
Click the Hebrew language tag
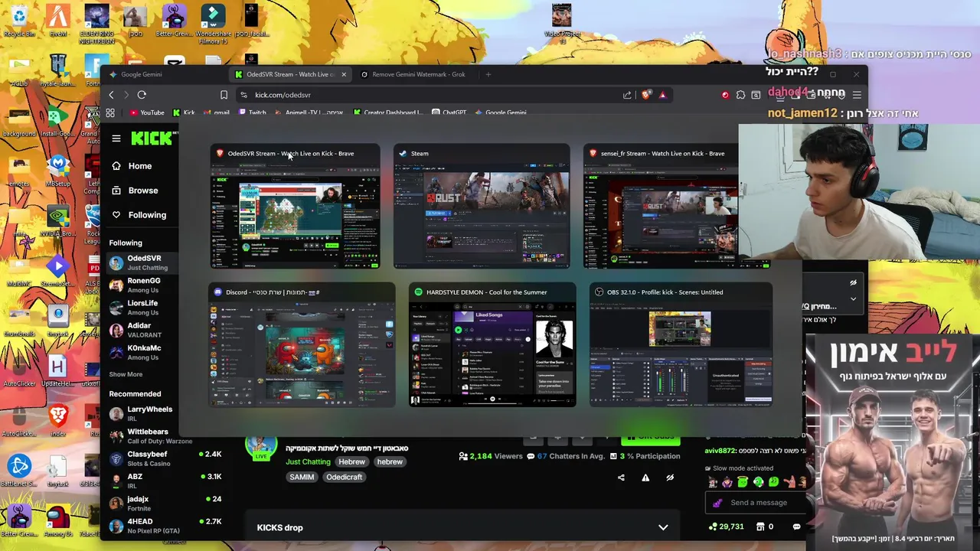pyautogui.click(x=352, y=461)
